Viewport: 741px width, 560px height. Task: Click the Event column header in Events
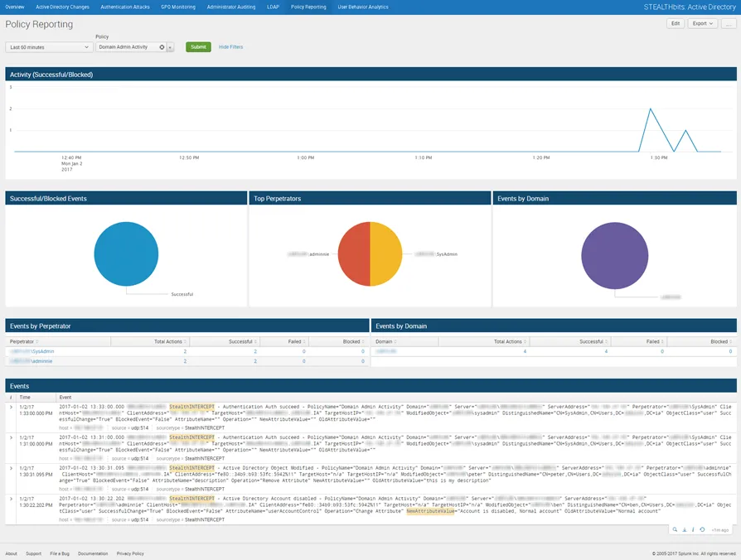click(x=65, y=398)
